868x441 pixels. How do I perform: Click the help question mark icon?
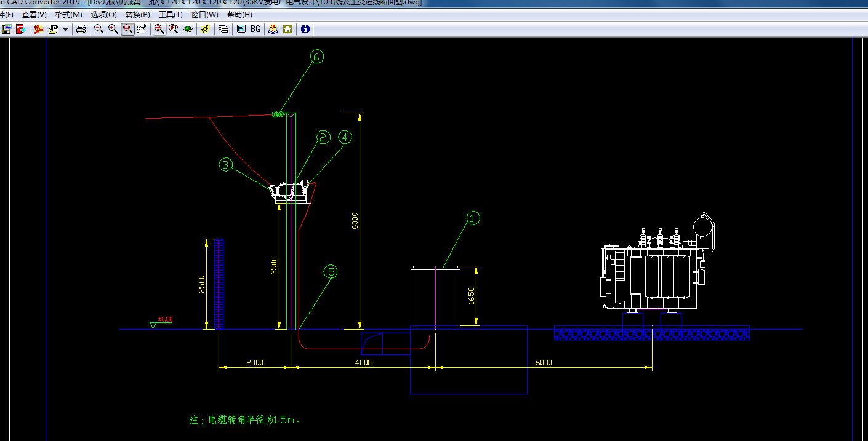click(x=273, y=29)
